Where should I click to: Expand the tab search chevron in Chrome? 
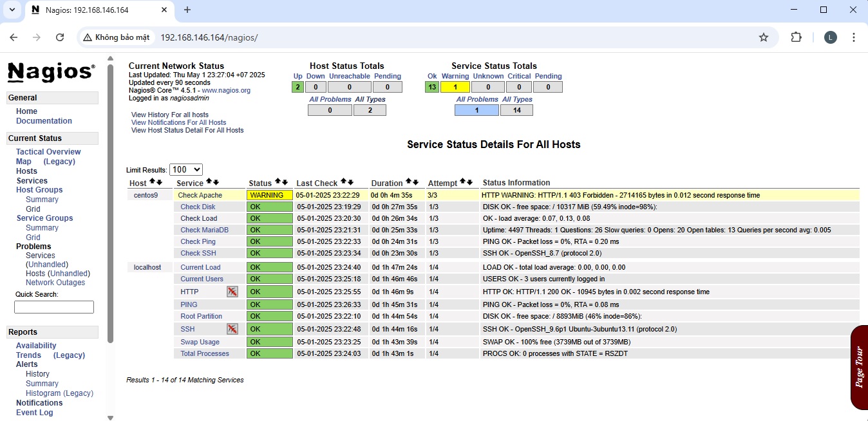12,10
